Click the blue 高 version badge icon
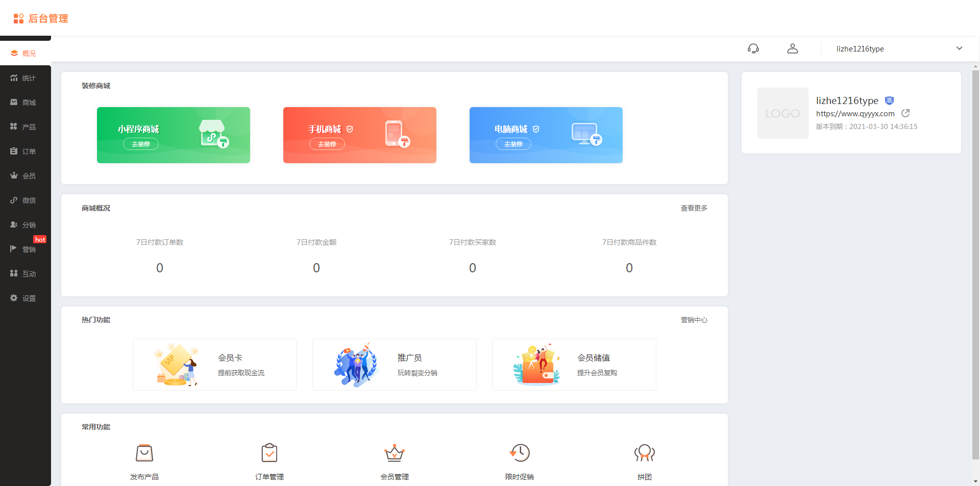980x486 pixels. click(889, 100)
